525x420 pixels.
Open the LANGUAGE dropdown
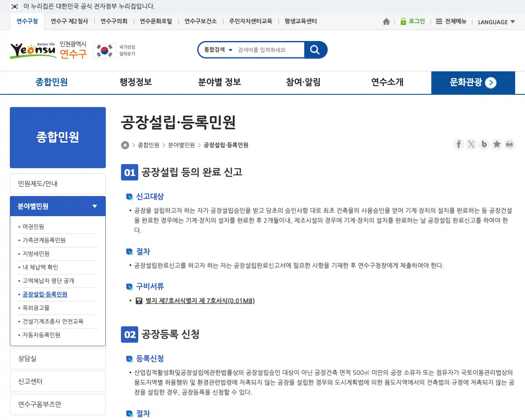click(x=496, y=22)
